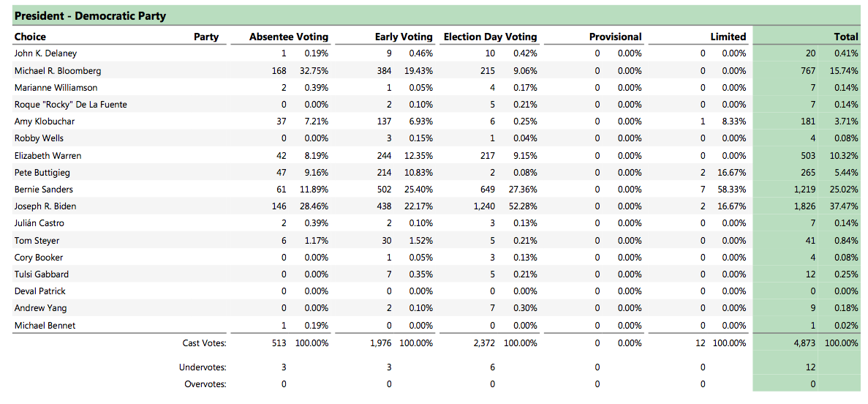Click the Overvotes label
868x404 pixels.
coord(205,384)
